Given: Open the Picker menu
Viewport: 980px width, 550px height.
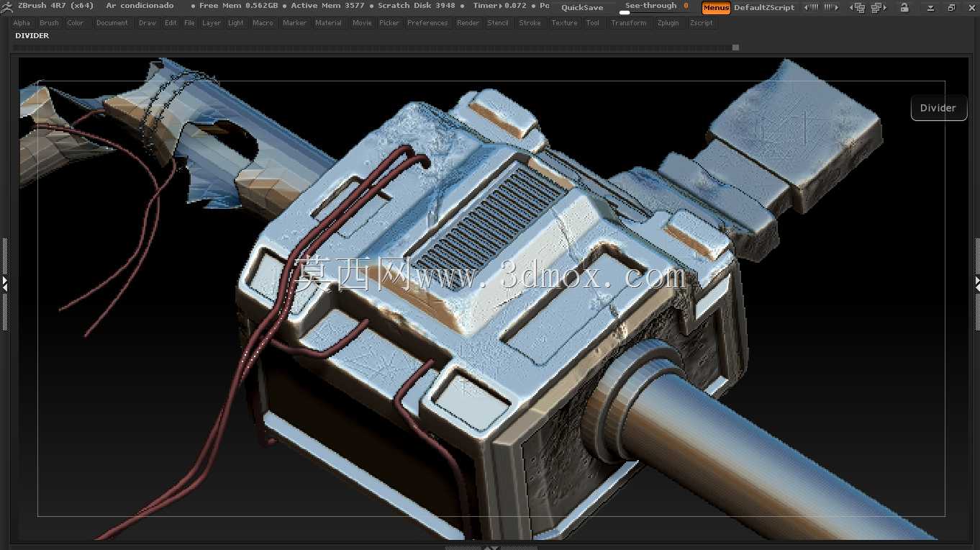Looking at the screenshot, I should tap(389, 23).
